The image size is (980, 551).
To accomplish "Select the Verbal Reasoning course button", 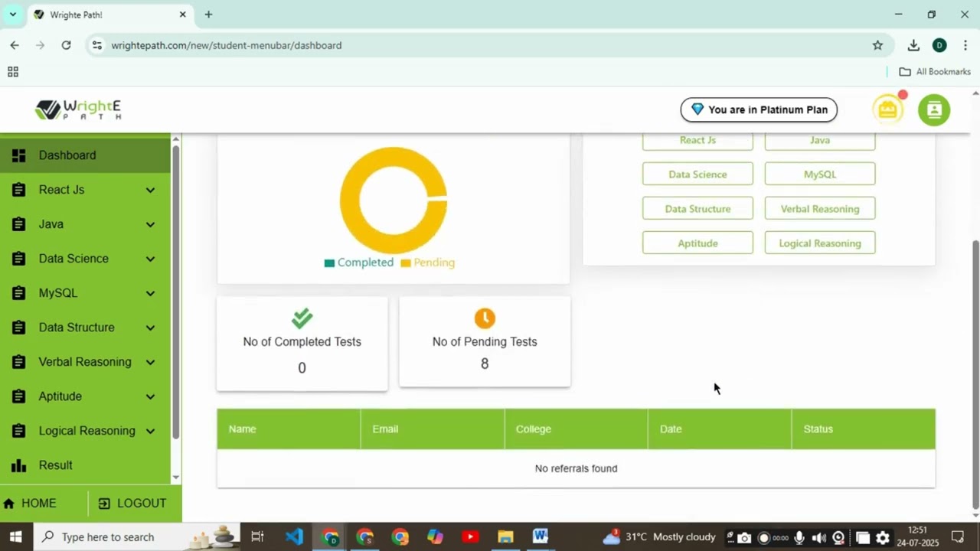I will 820,209.
